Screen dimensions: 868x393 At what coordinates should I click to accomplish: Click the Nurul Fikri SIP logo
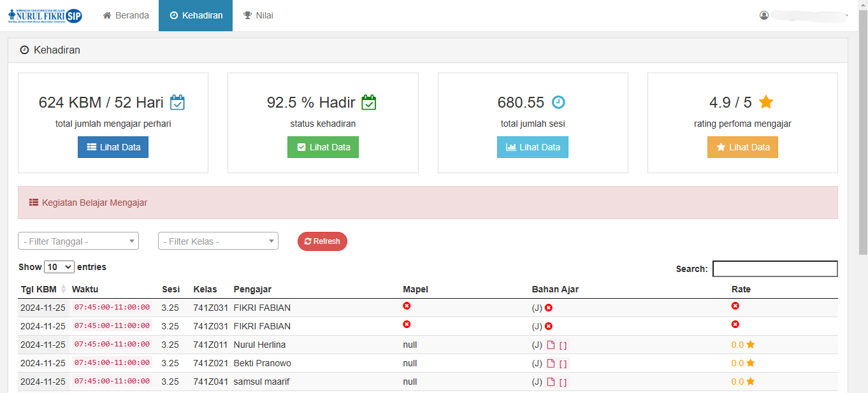click(45, 15)
